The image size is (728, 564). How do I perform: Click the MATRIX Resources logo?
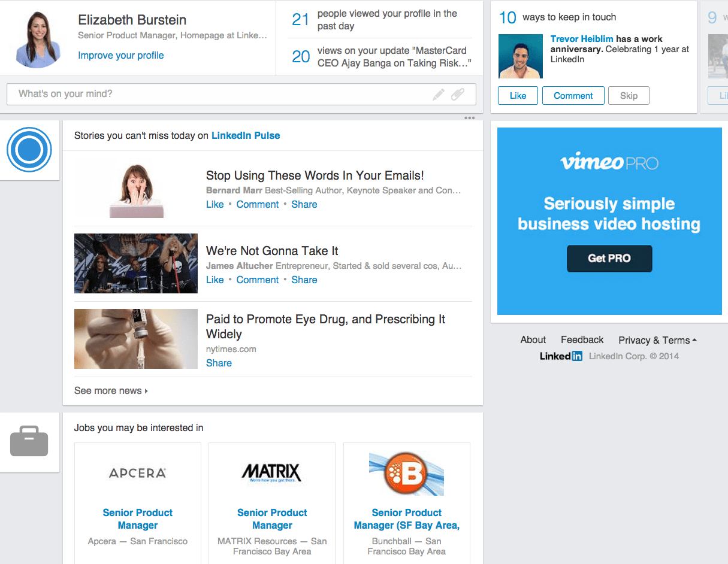(x=271, y=471)
